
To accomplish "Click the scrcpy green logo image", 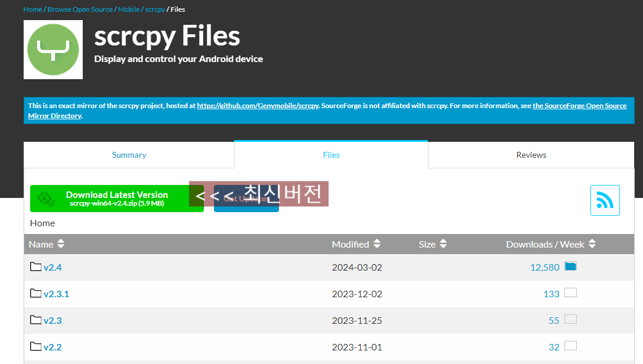I will [53, 50].
